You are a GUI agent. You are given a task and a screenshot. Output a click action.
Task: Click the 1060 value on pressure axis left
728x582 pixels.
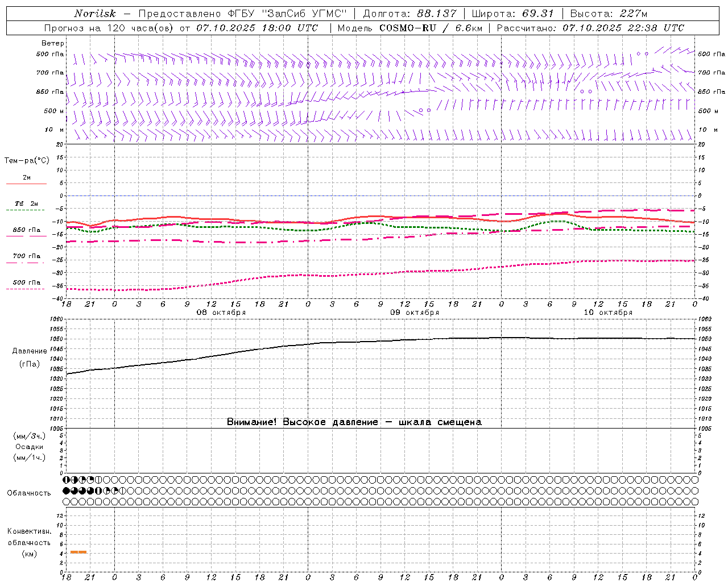[x=56, y=319]
